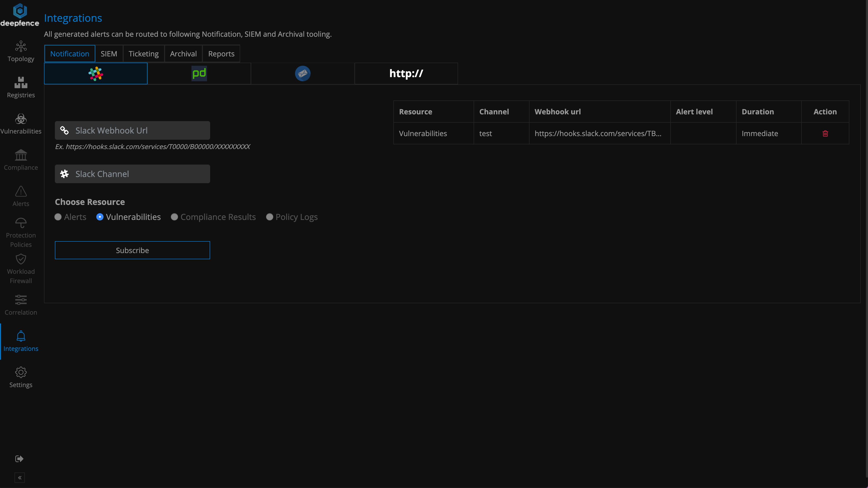Open Vulnerabilities biohazard sidebar icon
This screenshot has height=488, width=868.
pos(20,119)
